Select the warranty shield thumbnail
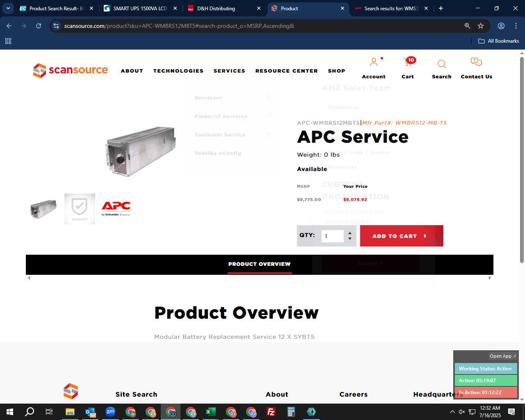Viewport: 525px width, 420px height. 80,209
